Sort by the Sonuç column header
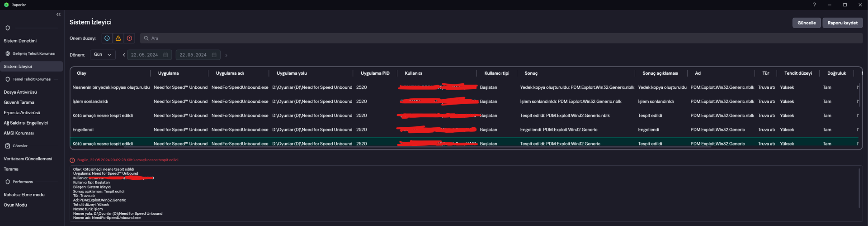This screenshot has height=226, width=868. tap(531, 73)
